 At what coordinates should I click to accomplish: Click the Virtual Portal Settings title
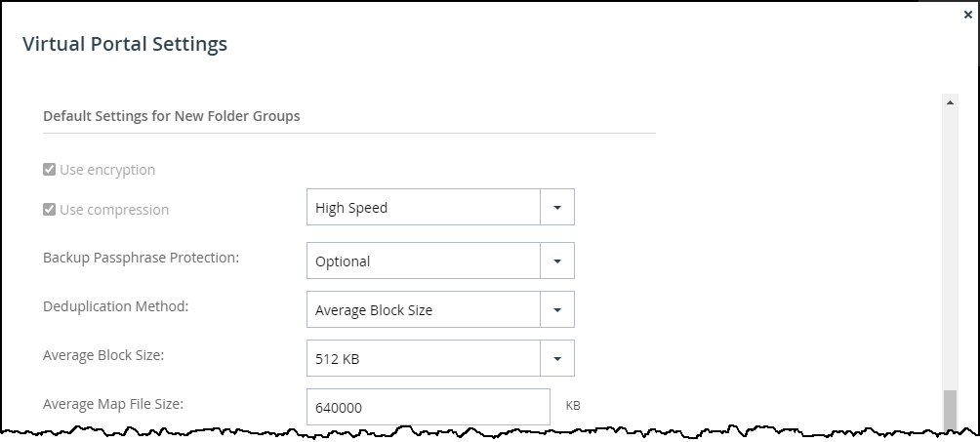[x=125, y=44]
